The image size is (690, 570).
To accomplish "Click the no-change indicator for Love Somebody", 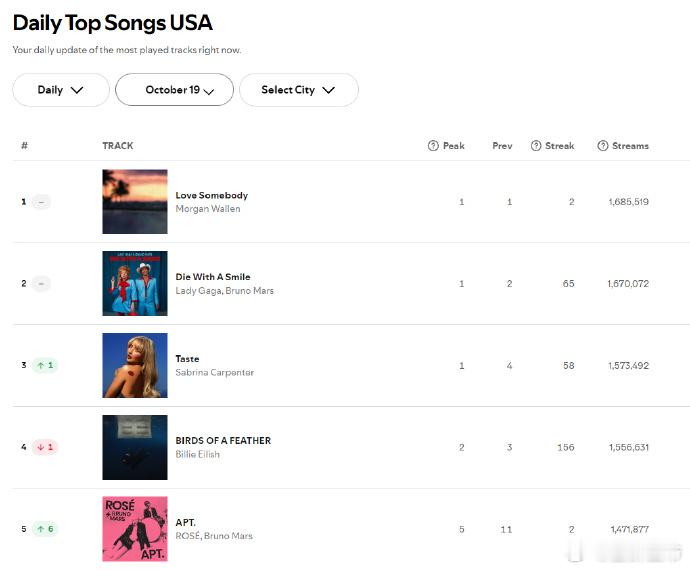I will (41, 202).
